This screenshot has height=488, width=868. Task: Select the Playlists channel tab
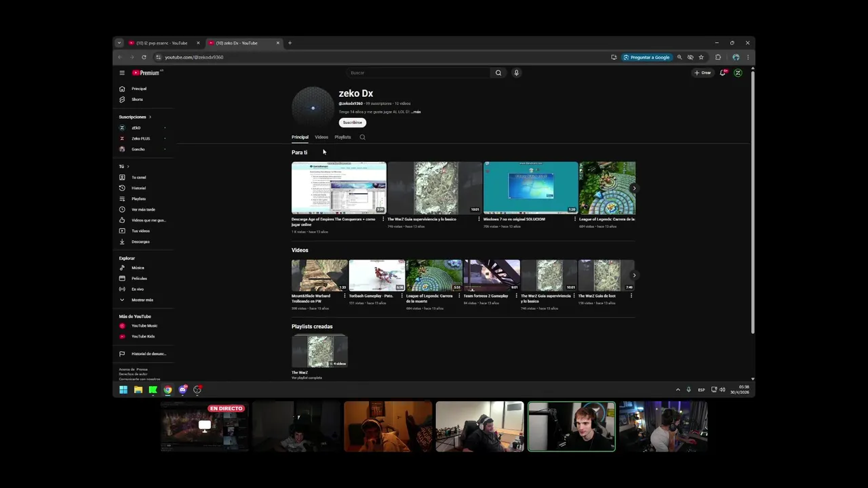(342, 137)
